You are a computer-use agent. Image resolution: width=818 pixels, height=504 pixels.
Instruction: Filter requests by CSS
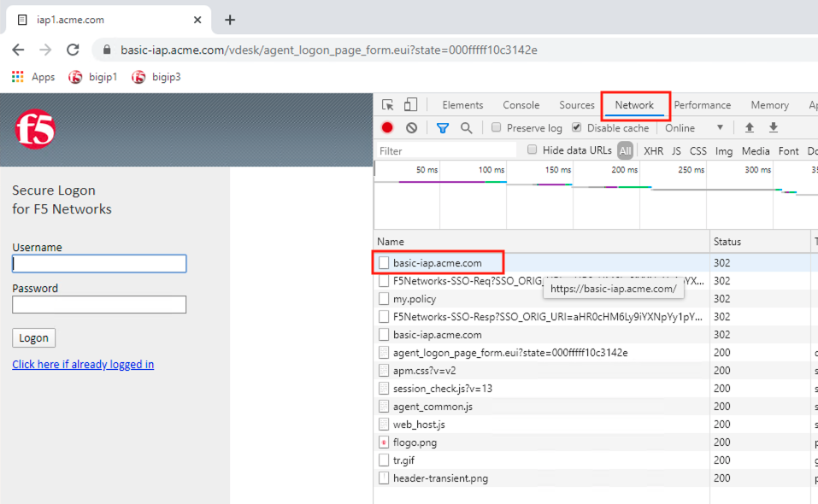(698, 150)
